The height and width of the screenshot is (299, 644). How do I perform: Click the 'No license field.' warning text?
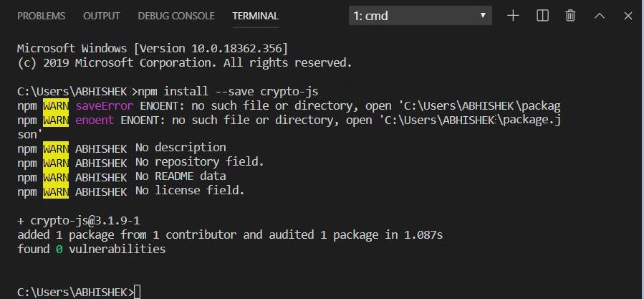tap(190, 190)
